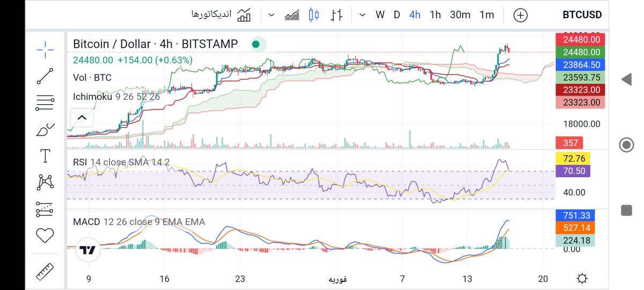This screenshot has width=644, height=290.
Task: Switch to bar chart type
Action: [336, 15]
